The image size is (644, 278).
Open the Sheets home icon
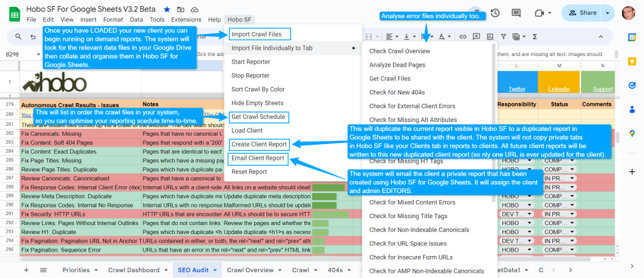[15, 14]
